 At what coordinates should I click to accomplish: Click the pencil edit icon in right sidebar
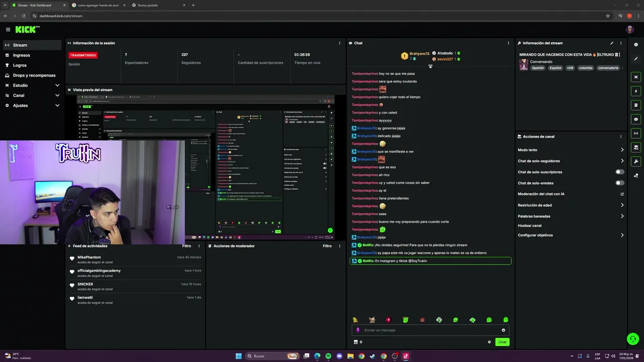(x=636, y=59)
